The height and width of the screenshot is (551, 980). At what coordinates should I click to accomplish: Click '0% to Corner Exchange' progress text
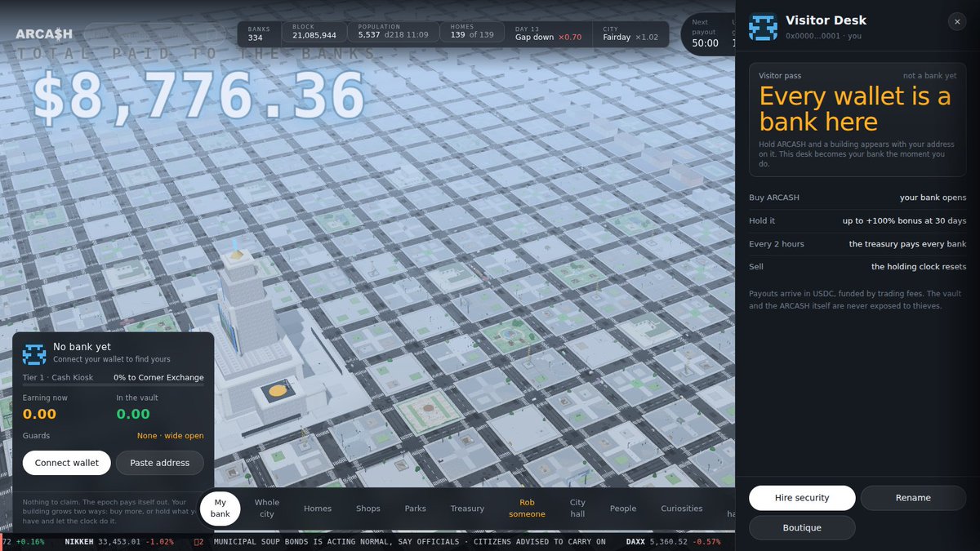158,378
